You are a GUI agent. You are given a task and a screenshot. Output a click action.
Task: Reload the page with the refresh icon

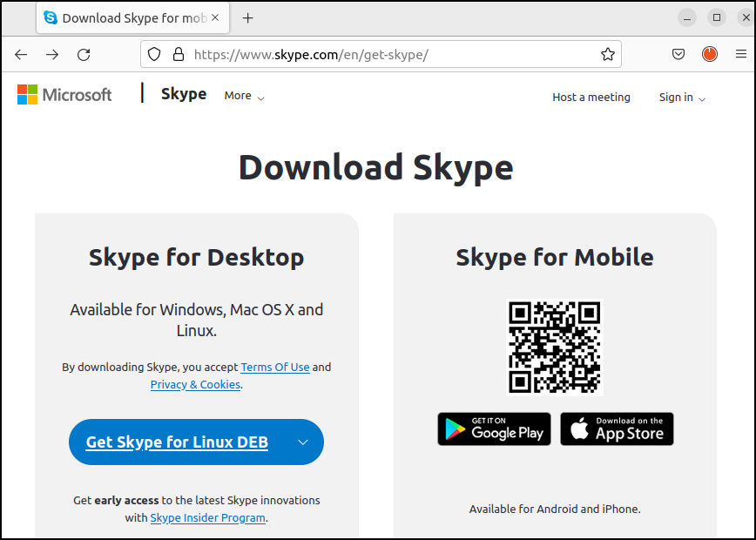[x=84, y=55]
